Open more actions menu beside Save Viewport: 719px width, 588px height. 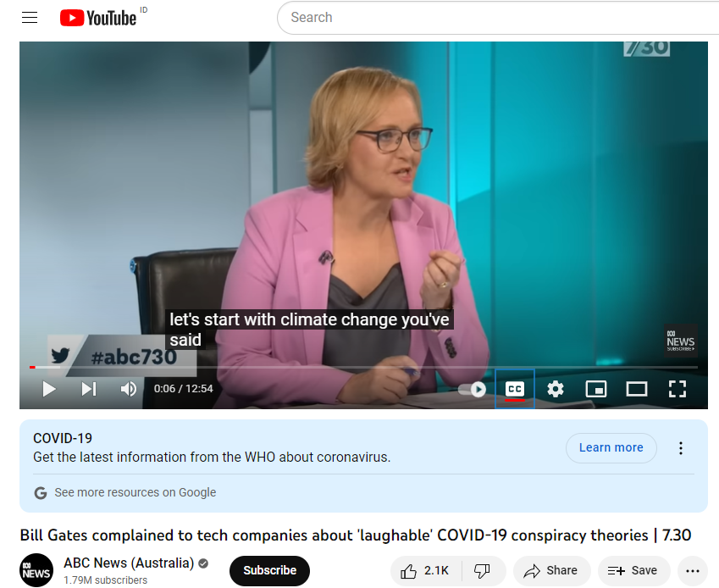point(692,570)
